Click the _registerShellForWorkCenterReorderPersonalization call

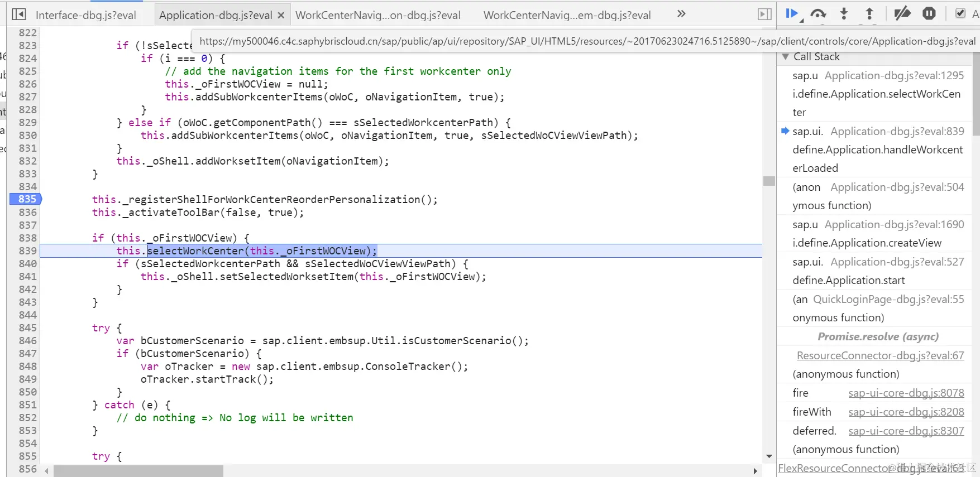[265, 199]
